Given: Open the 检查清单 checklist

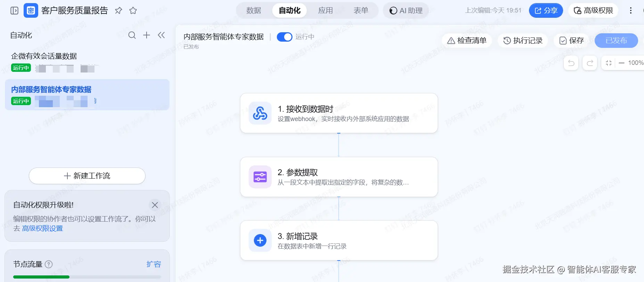Looking at the screenshot, I should (467, 41).
